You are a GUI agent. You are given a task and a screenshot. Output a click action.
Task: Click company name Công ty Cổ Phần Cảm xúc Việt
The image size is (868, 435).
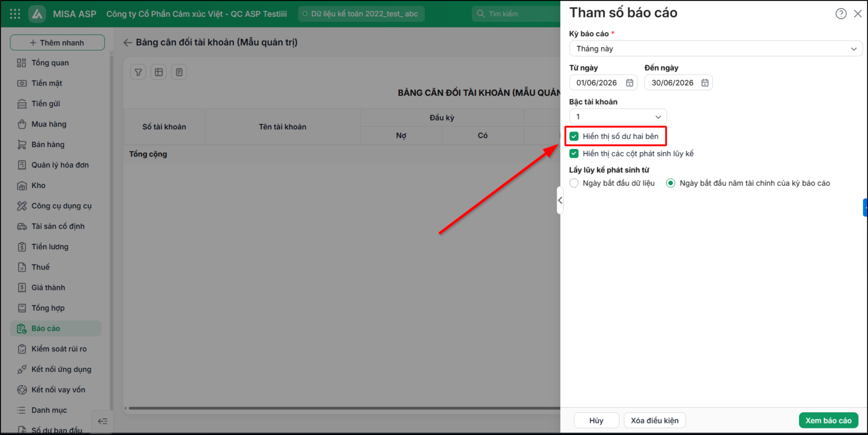(196, 14)
